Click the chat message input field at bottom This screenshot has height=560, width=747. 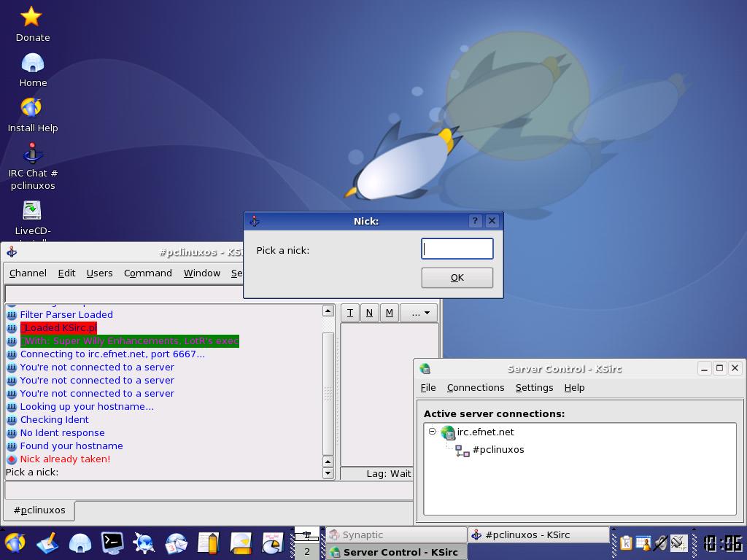tap(209, 491)
